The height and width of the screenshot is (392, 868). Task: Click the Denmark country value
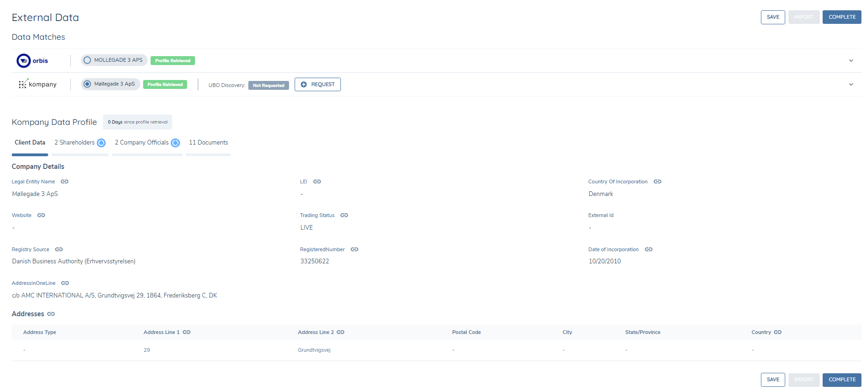coord(601,194)
